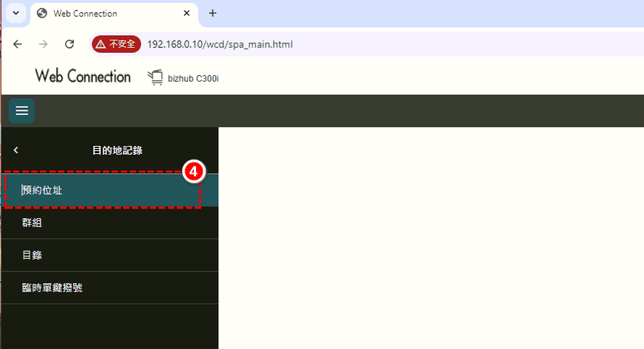Click the Web Connection logo text
The image size is (644, 349).
coord(82,77)
